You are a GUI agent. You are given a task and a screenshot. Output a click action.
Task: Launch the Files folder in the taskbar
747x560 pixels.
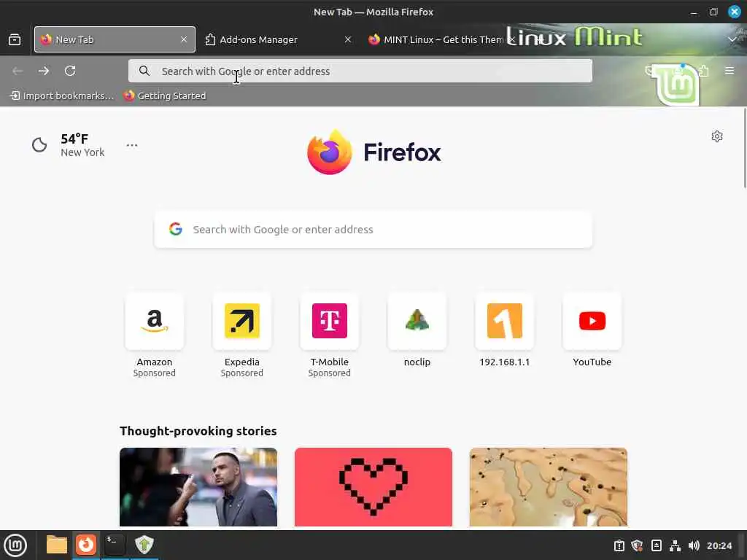pyautogui.click(x=57, y=545)
